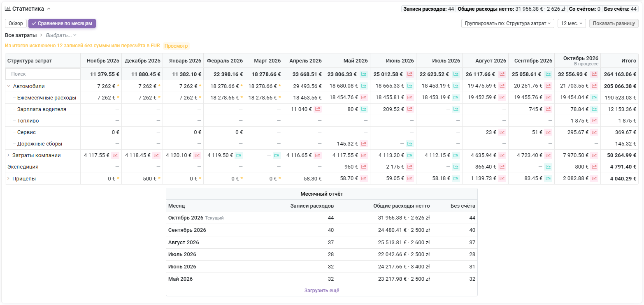Image resolution: width=644 pixels, height=305 pixels.
Task: Click the Итого value 264 163.06 €
Action: click(x=621, y=74)
